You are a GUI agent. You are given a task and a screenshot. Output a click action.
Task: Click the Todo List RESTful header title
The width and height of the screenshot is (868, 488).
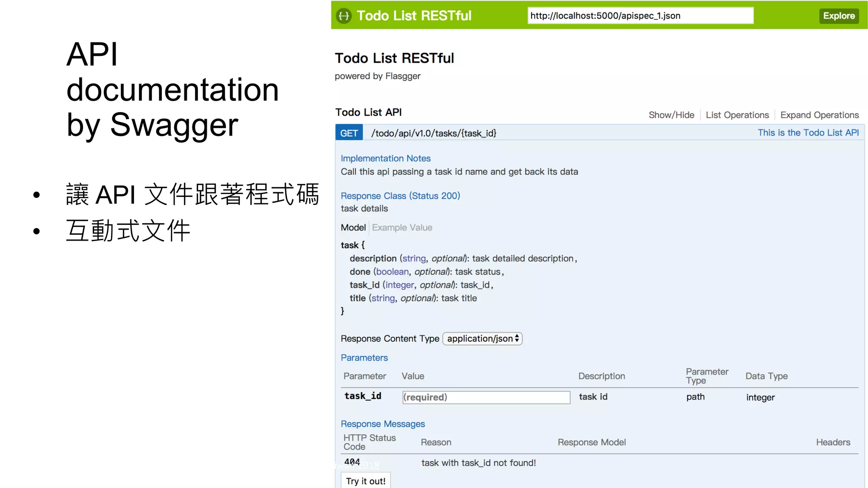click(414, 16)
